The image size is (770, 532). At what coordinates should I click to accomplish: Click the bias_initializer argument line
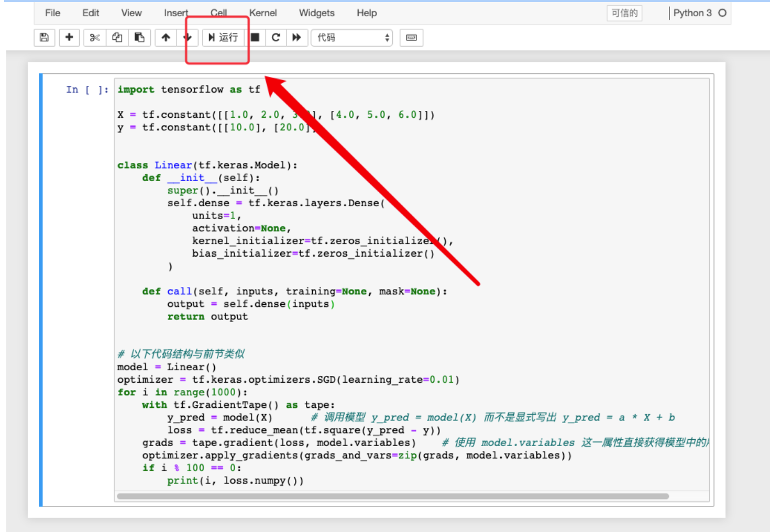pos(313,253)
